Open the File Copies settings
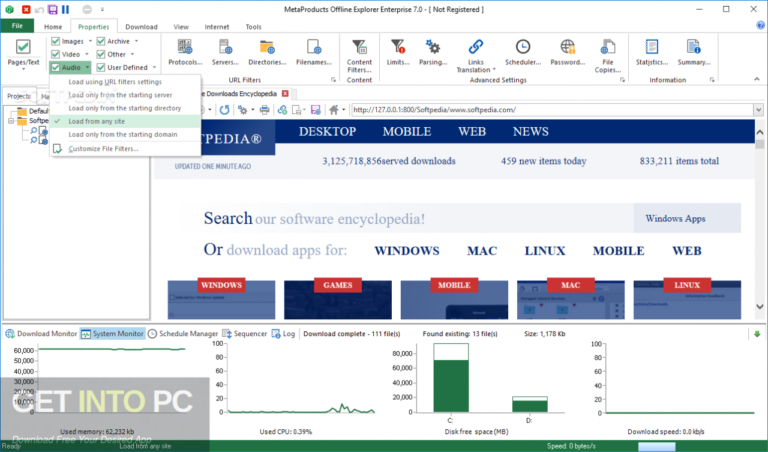This screenshot has height=452, width=768. pos(607,56)
